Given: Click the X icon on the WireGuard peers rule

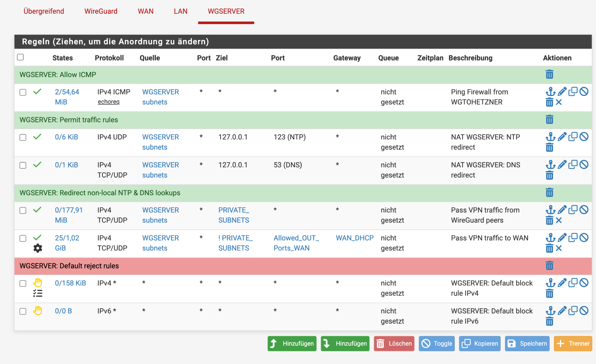Looking at the screenshot, I should coord(559,220).
